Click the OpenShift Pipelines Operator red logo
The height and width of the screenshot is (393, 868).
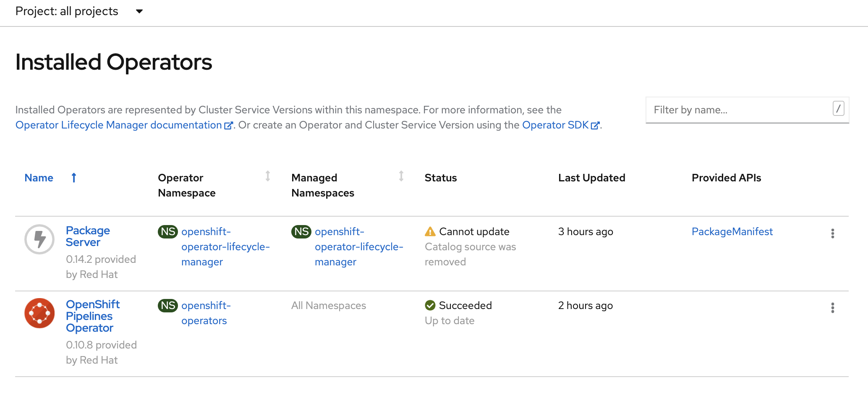(39, 313)
